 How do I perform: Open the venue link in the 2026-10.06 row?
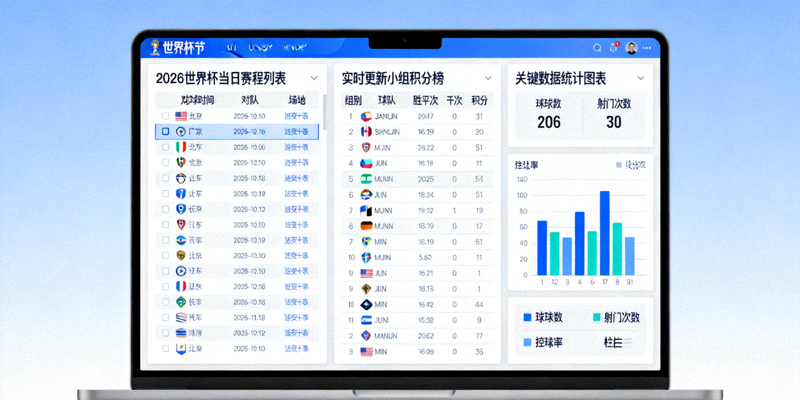click(296, 147)
